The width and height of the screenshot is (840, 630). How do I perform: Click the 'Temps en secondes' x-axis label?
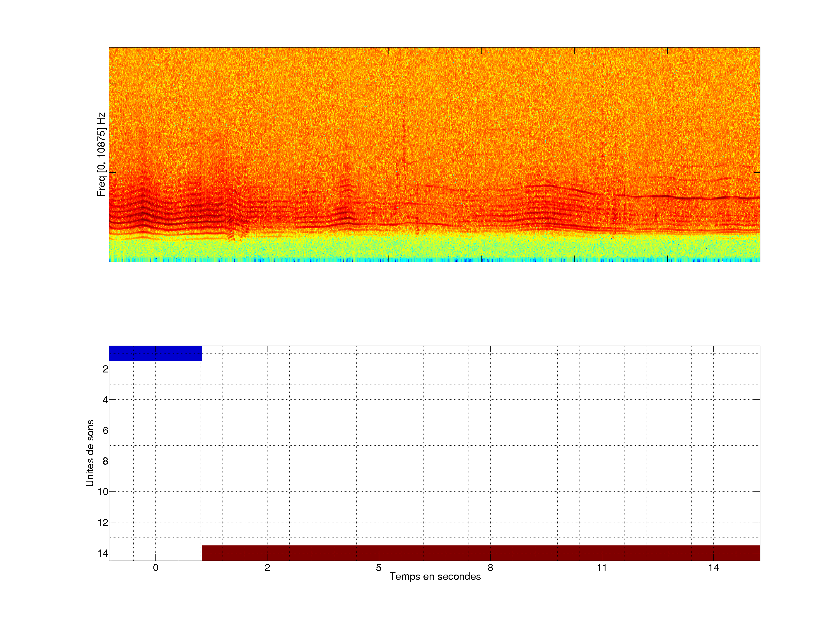[435, 576]
